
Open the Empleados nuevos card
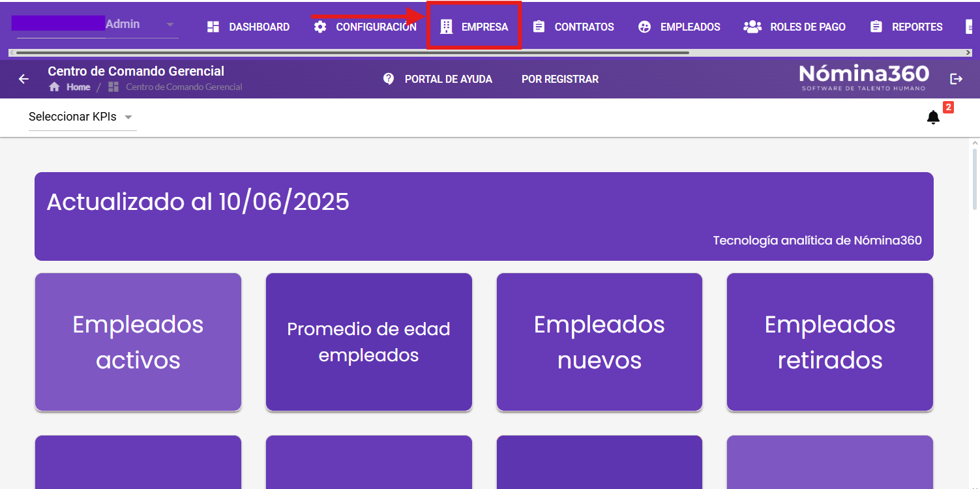pyautogui.click(x=600, y=342)
